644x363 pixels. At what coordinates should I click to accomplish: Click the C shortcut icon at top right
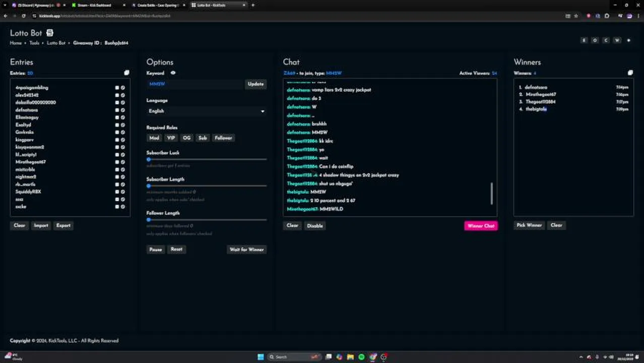point(606,40)
